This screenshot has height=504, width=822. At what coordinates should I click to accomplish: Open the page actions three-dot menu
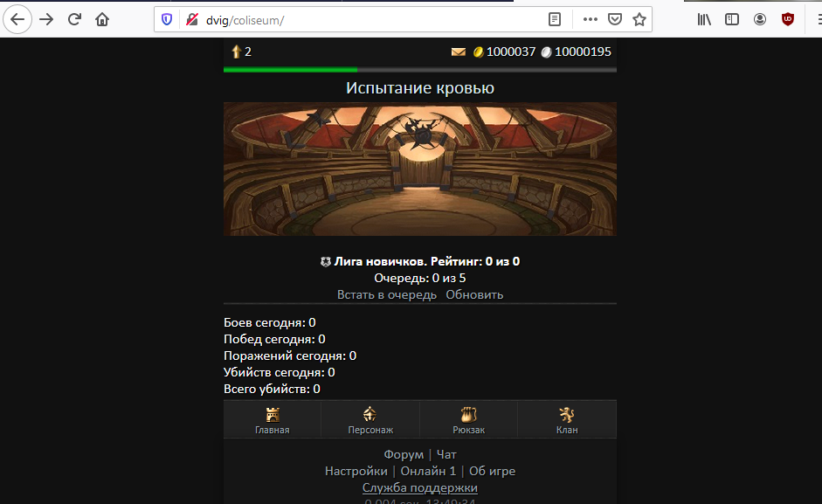point(591,19)
